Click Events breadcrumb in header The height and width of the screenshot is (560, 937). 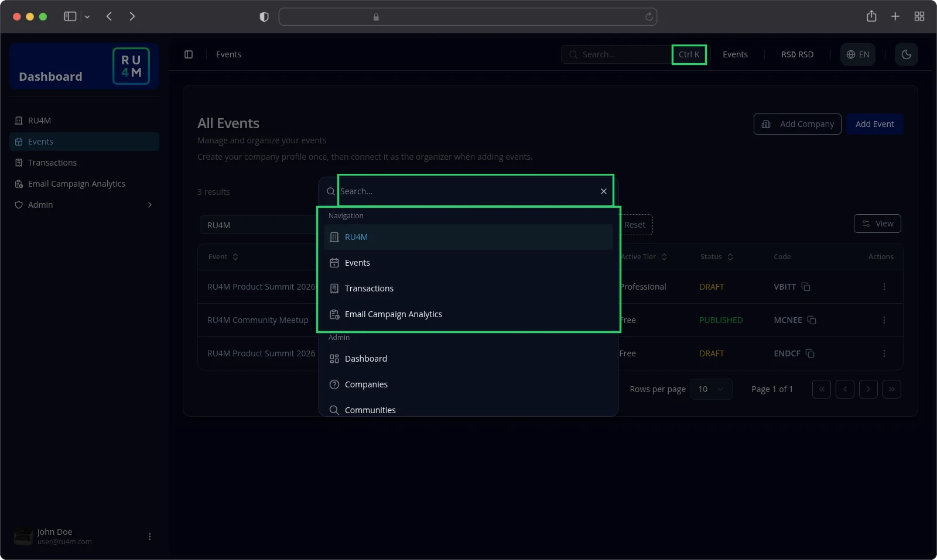click(228, 54)
